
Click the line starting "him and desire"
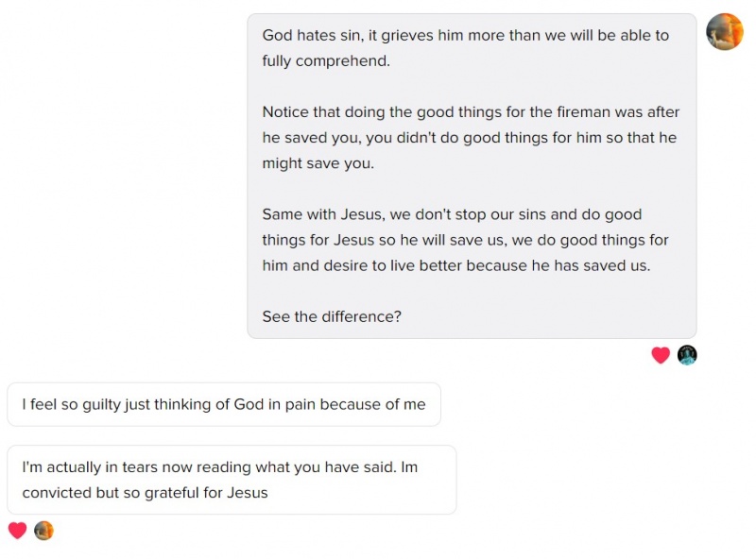click(x=456, y=265)
